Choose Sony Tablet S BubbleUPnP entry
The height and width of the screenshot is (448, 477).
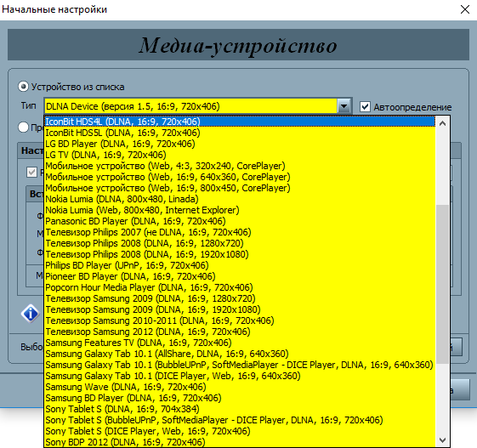240,420
